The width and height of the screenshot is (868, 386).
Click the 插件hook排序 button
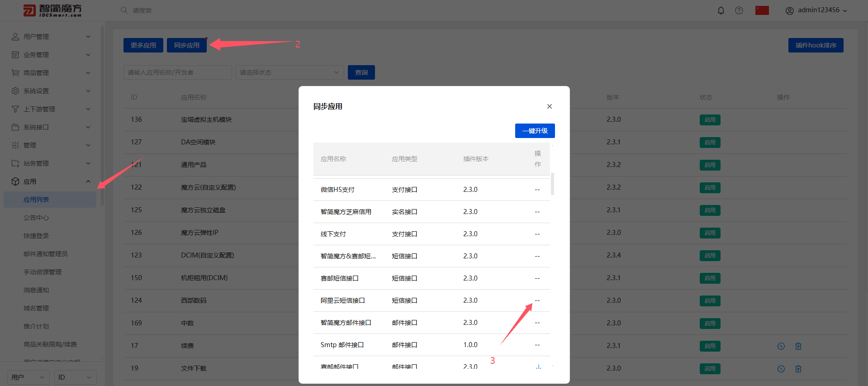[x=816, y=45]
